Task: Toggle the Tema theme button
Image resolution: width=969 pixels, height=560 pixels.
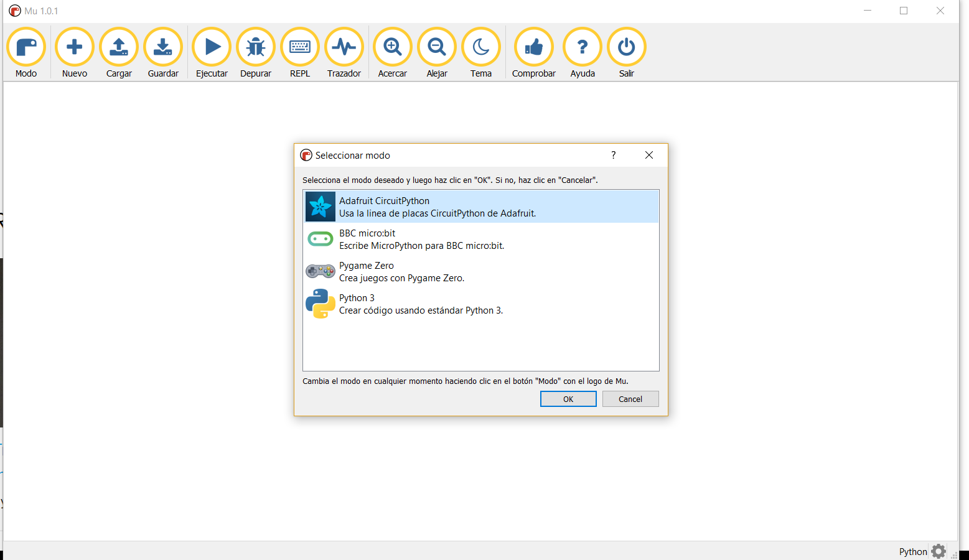Action: click(481, 53)
